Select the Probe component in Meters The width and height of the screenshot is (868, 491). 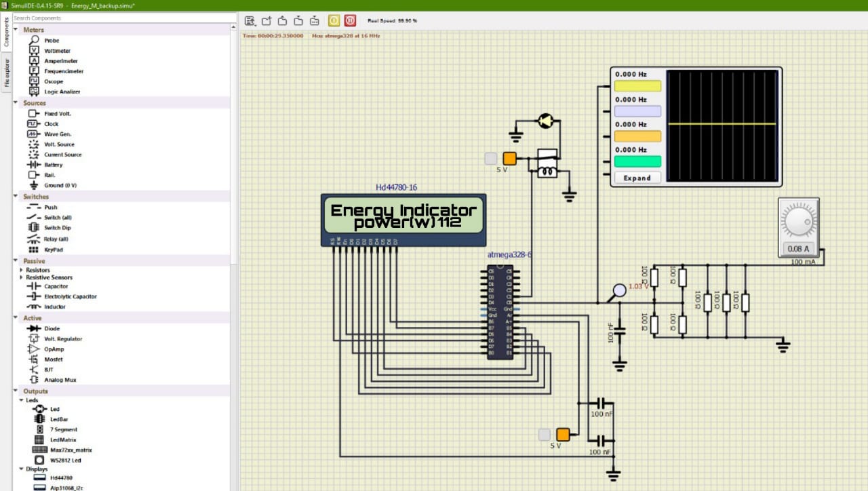(x=44, y=41)
